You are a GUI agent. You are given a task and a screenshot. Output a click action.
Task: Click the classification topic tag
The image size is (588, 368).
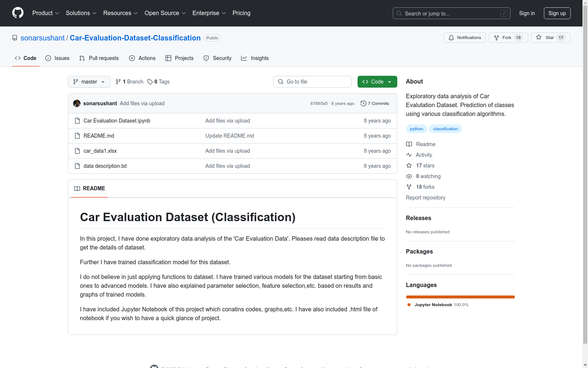445,129
